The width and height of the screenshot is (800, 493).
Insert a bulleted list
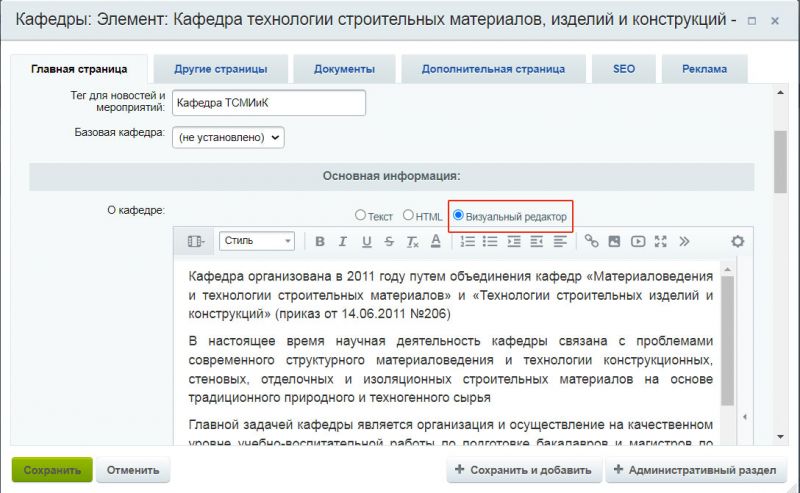tap(490, 241)
